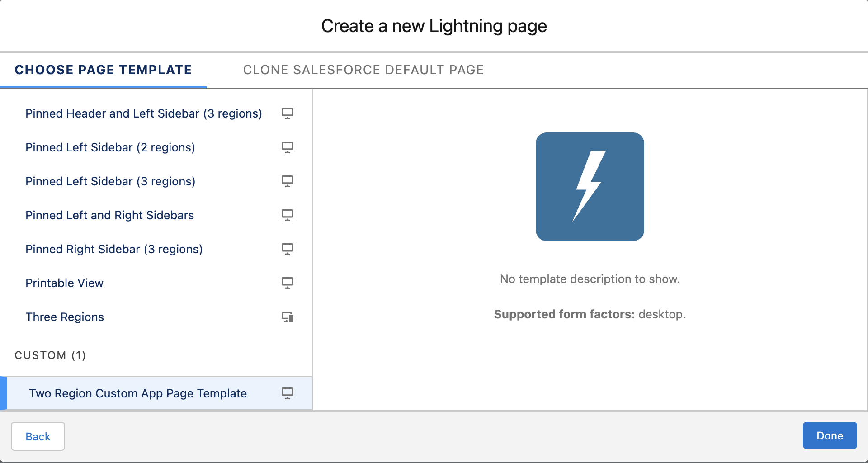This screenshot has height=463, width=868.
Task: Click desktop icon for Pinned Left and Right Sidebars
Action: 288,215
